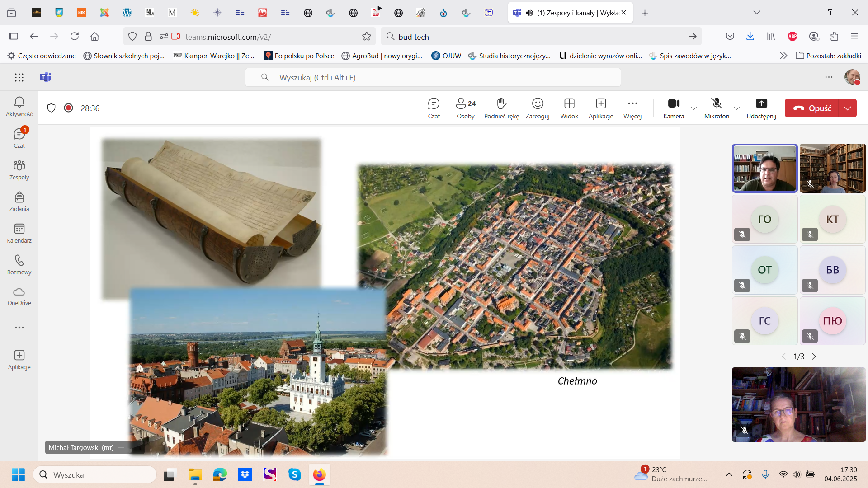Viewport: 868px width, 488px height.
Task: Open the Zareaguj reactions menu
Action: pos(538,108)
